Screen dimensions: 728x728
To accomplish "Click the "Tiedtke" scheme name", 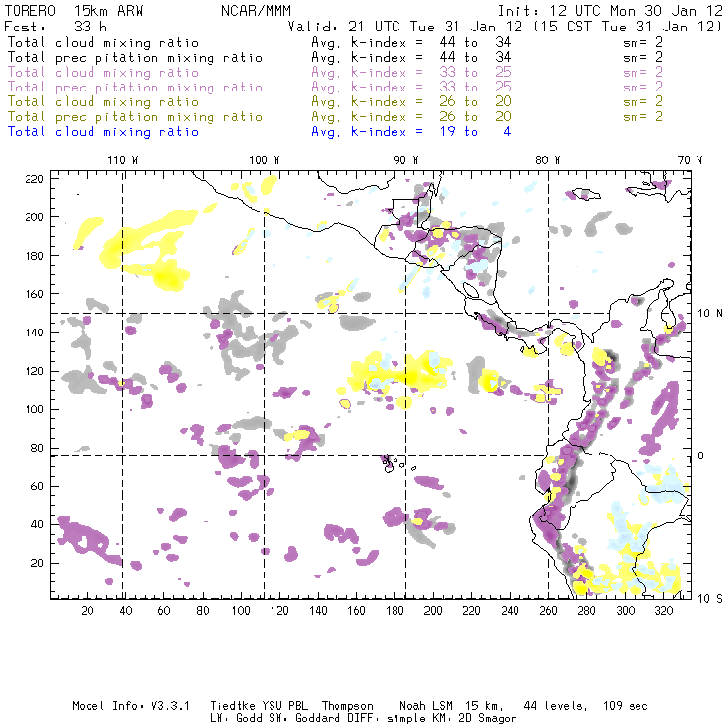I will click(233, 706).
